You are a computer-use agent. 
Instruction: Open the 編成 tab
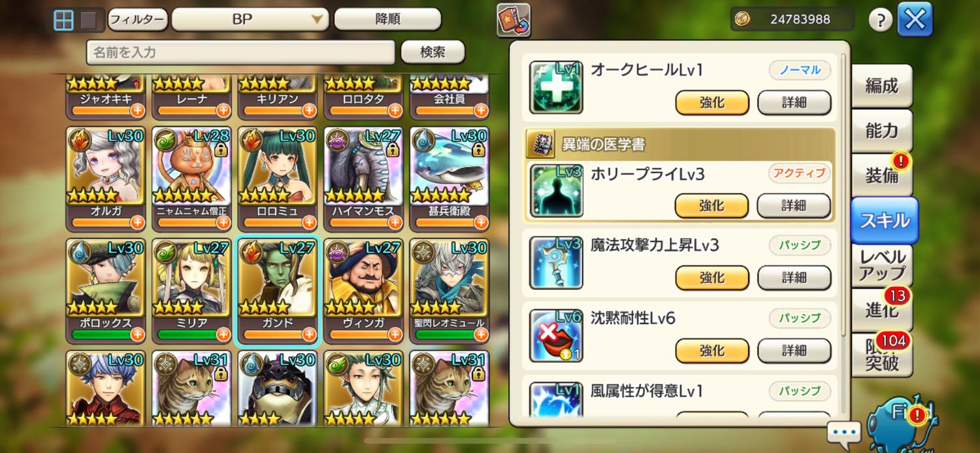coord(882,86)
